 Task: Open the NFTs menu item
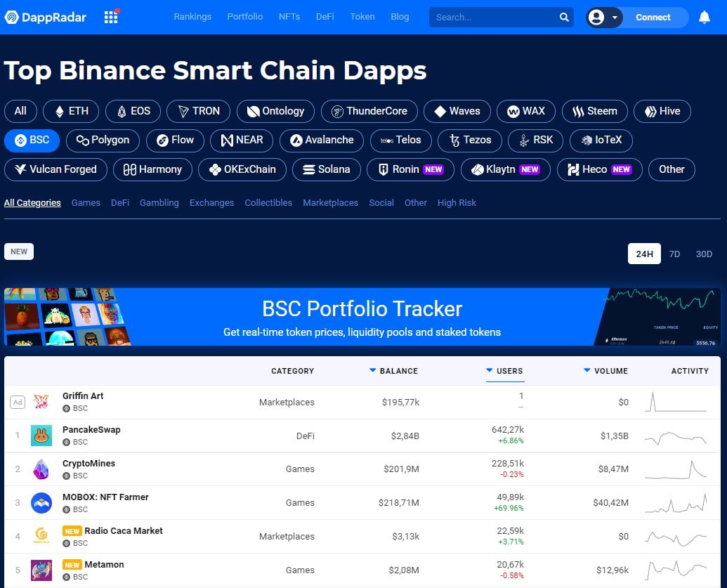point(289,17)
